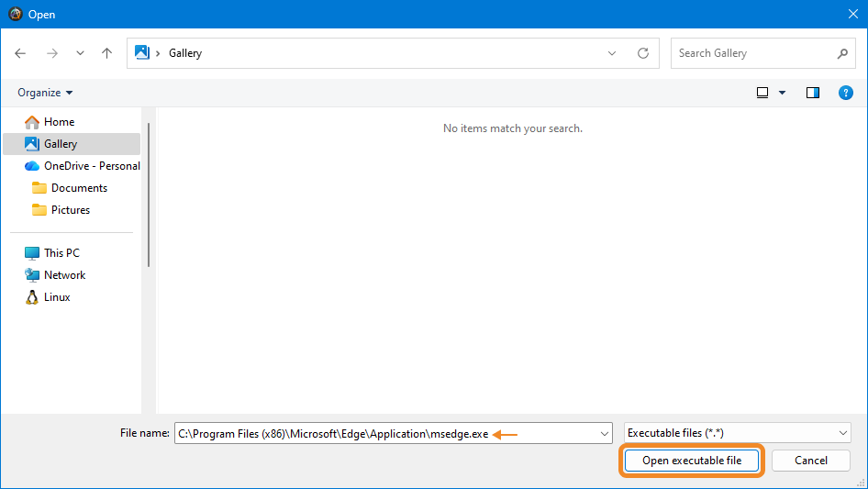
Task: Click Open executable file button
Action: click(x=692, y=461)
